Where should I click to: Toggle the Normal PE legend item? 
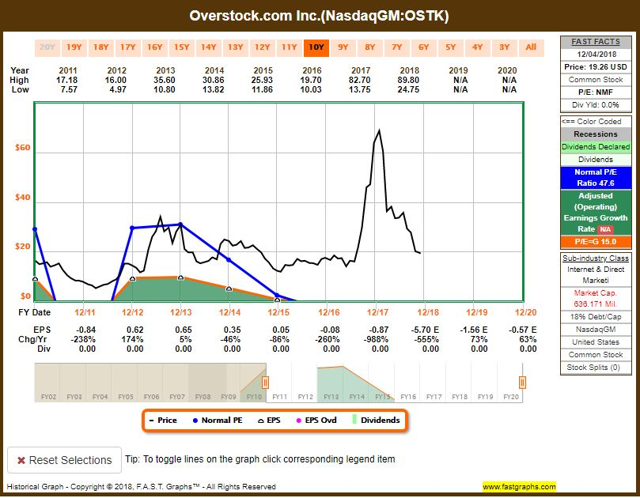(x=218, y=420)
